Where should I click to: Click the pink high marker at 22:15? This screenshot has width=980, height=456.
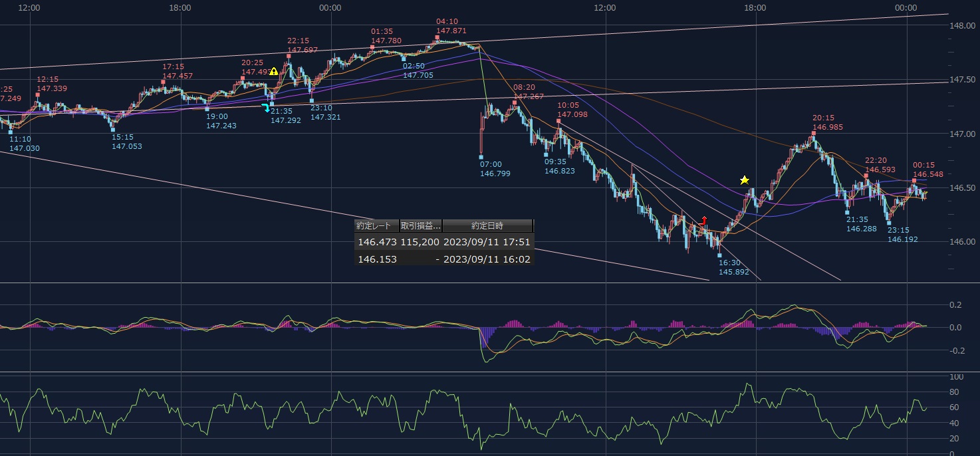point(289,57)
